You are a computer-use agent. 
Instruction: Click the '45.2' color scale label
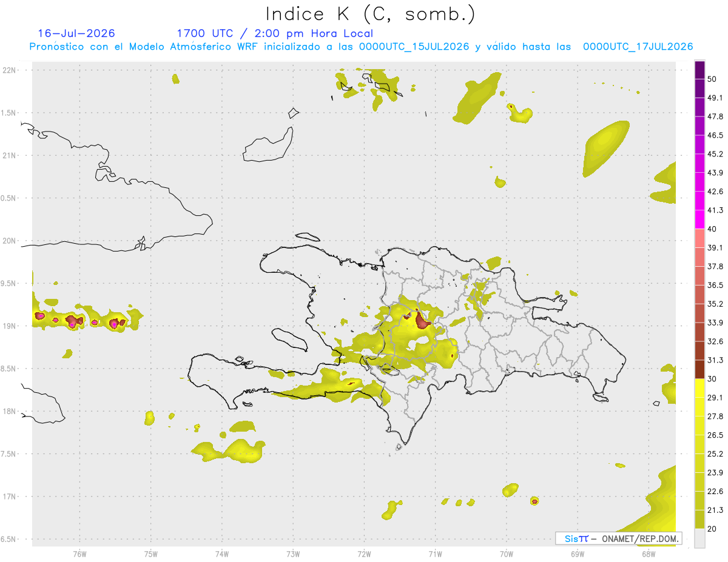click(x=715, y=154)
